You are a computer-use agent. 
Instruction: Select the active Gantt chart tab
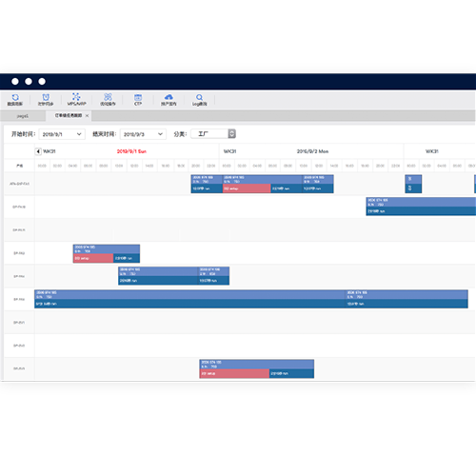pos(69,115)
